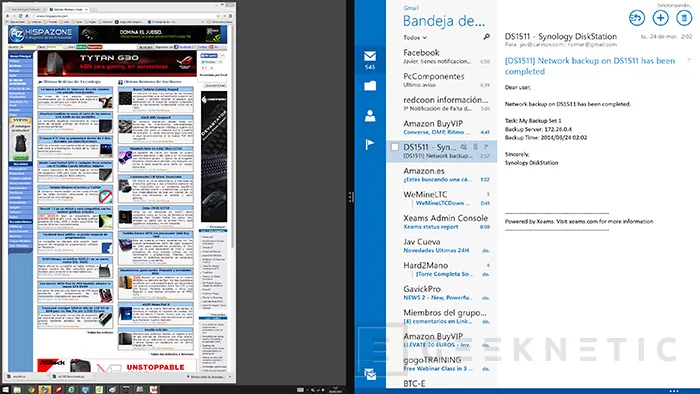Open a new Chrome tab

click(93, 9)
